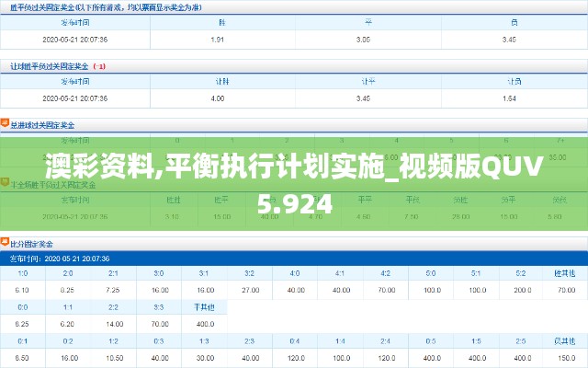Select the 6.20 odds for 1:1 draw

click(x=68, y=324)
